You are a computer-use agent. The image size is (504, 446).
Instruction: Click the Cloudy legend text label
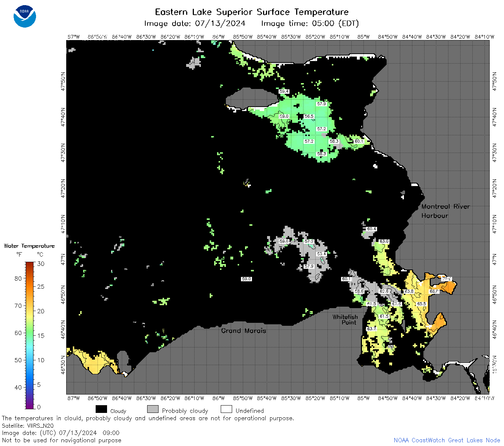118,411
